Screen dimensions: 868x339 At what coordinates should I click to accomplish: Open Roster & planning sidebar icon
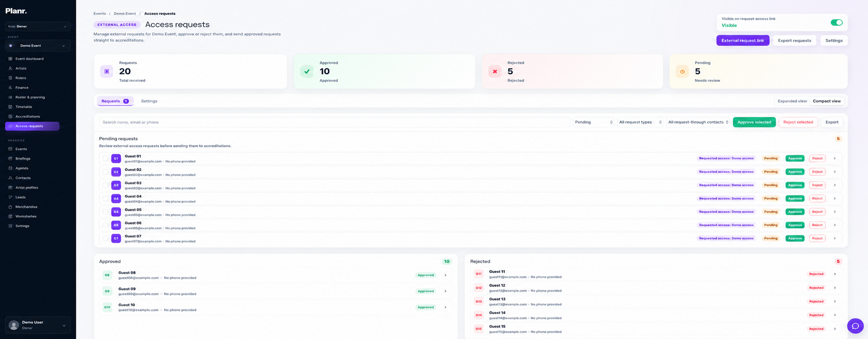(11, 97)
